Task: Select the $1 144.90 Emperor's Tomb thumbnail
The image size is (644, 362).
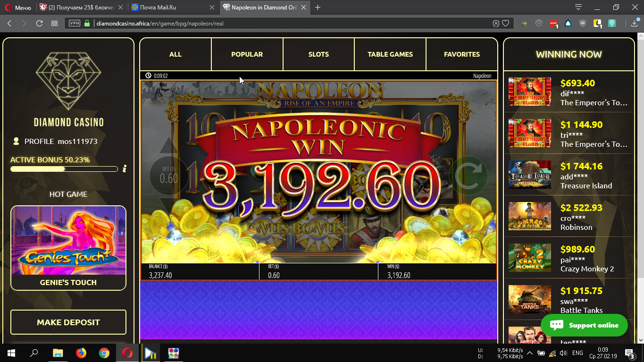Action: click(530, 133)
